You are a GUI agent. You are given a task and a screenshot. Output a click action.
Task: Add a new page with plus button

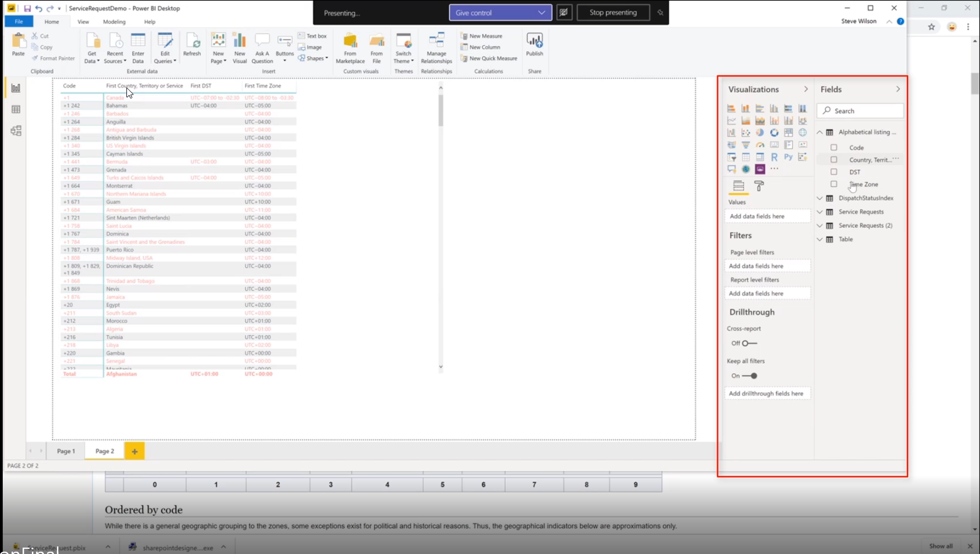(135, 451)
